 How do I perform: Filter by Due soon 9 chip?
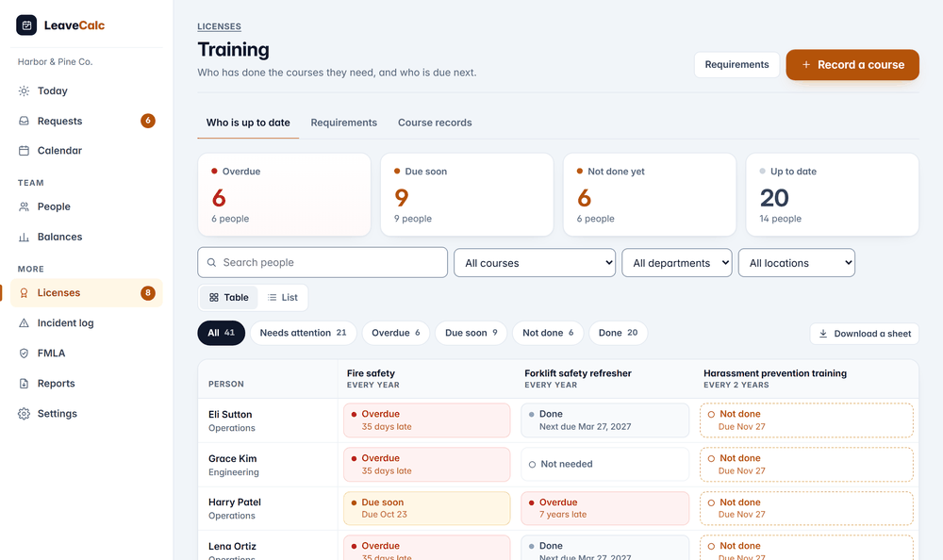click(x=471, y=333)
